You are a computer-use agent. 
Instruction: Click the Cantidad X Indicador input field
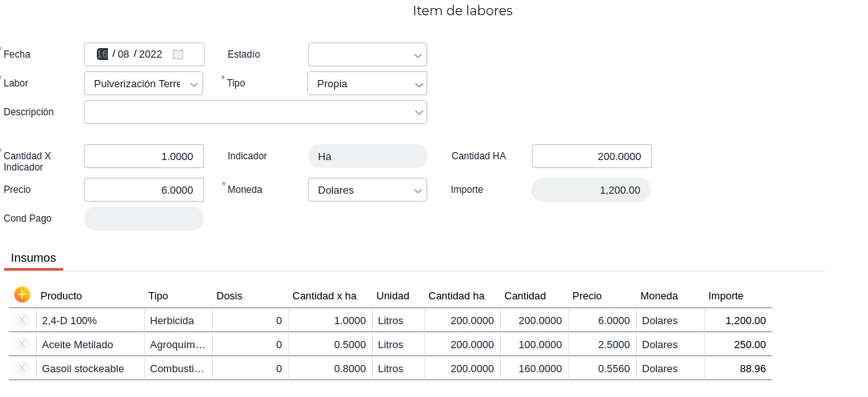click(x=144, y=156)
